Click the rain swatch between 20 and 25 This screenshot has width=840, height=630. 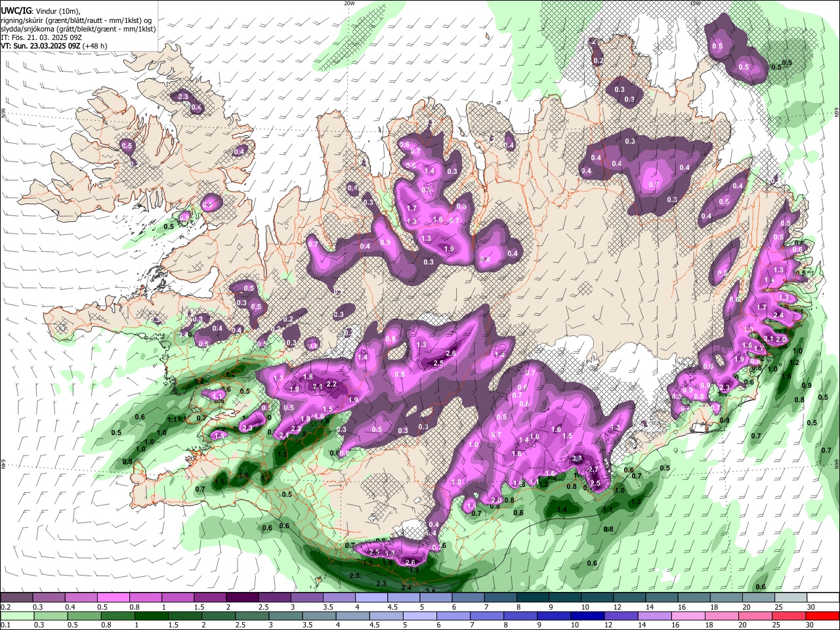(755, 616)
